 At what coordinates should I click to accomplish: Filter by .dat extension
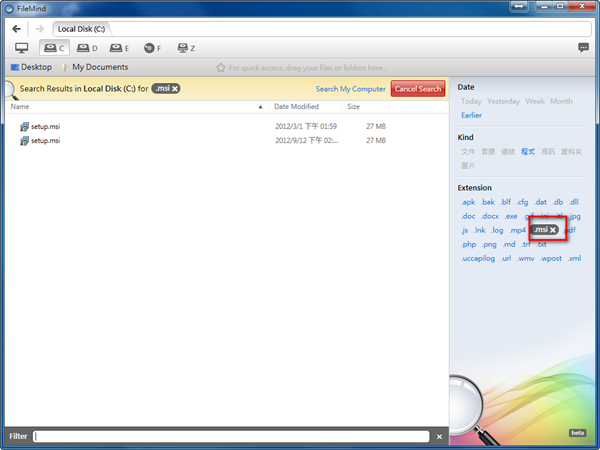point(540,202)
